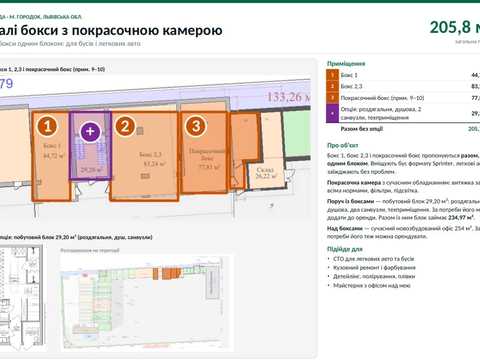
Task: Select the orange legend icon beside Бокс 2,3
Action: [x=332, y=86]
